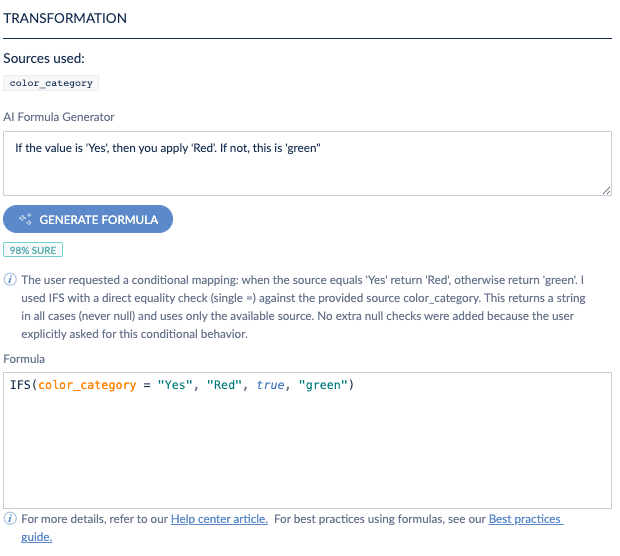
Task: Click the resize handle of the prompt textarea
Action: 606,190
